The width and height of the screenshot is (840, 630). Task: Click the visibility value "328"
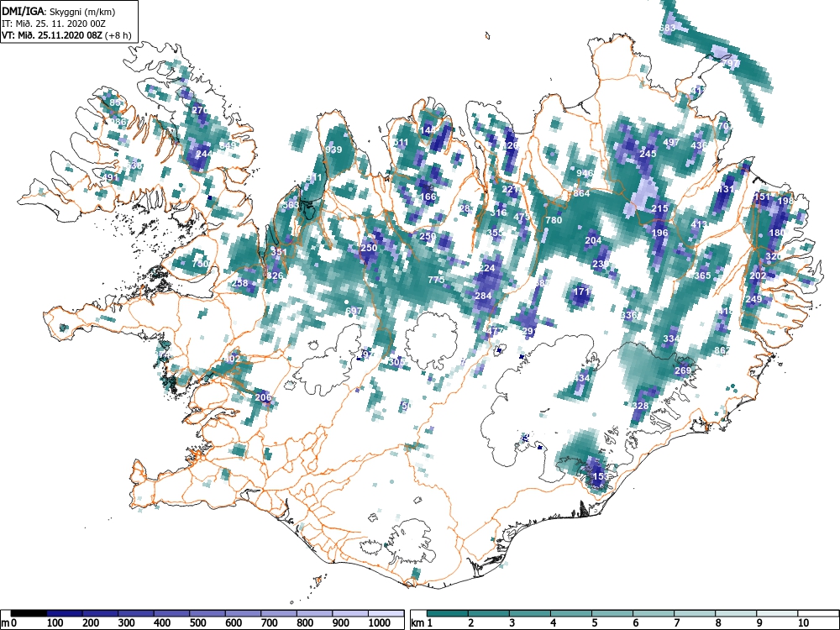point(641,406)
